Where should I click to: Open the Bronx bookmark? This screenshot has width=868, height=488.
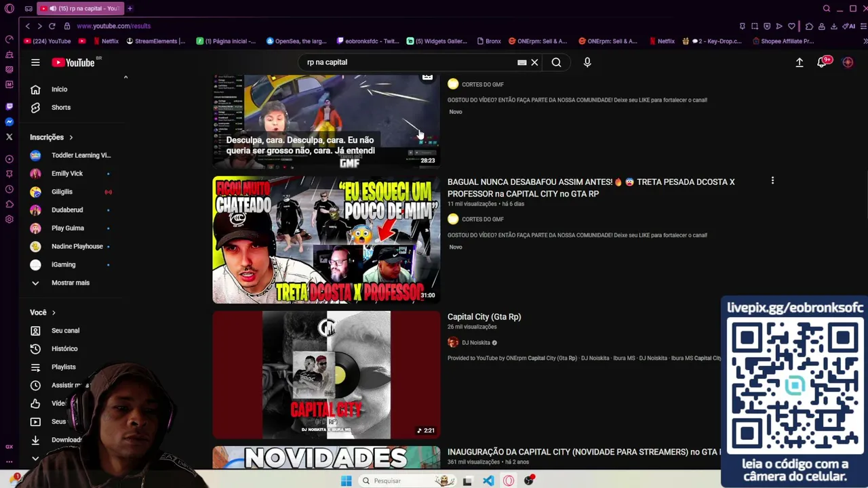pyautogui.click(x=489, y=41)
